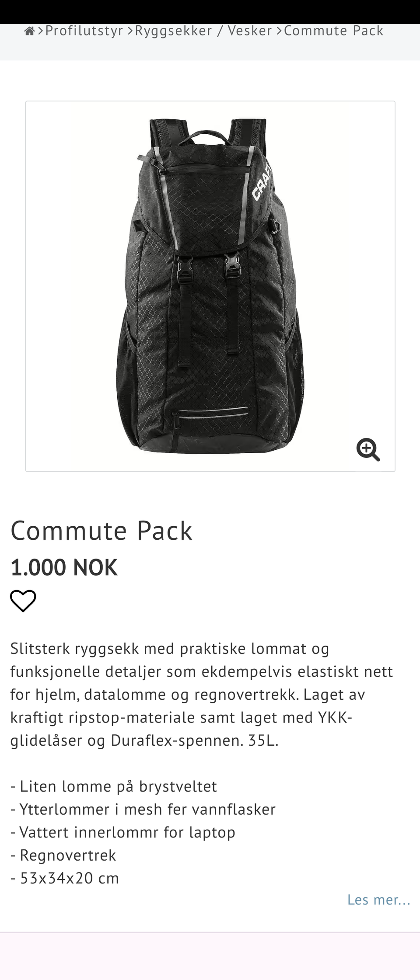The height and width of the screenshot is (980, 420).
Task: Click the Vattert innerlommr for laptop line
Action: pos(123,832)
